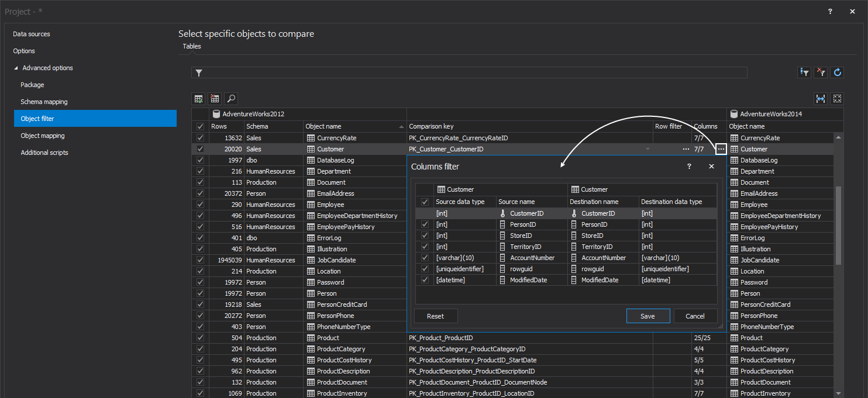Click the uncheck all tables icon with red X
868x398 pixels.
click(x=215, y=99)
